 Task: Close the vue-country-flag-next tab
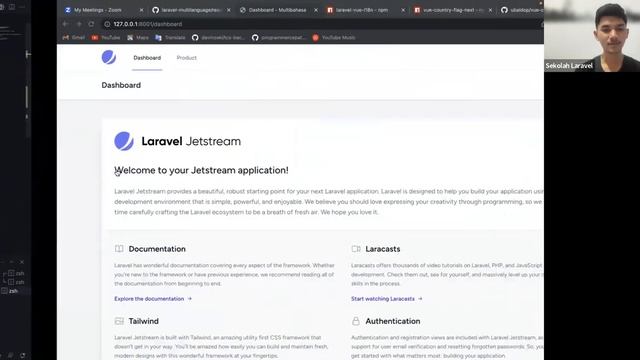click(x=490, y=10)
